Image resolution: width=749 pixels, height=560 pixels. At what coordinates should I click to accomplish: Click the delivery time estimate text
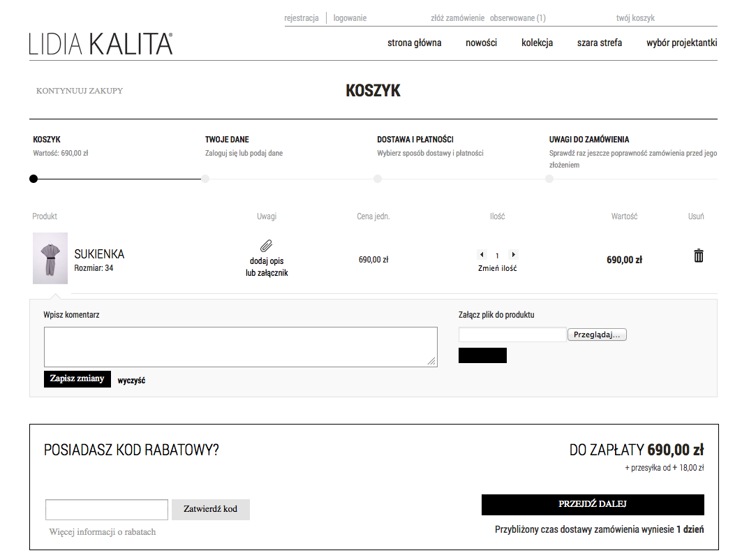point(599,529)
